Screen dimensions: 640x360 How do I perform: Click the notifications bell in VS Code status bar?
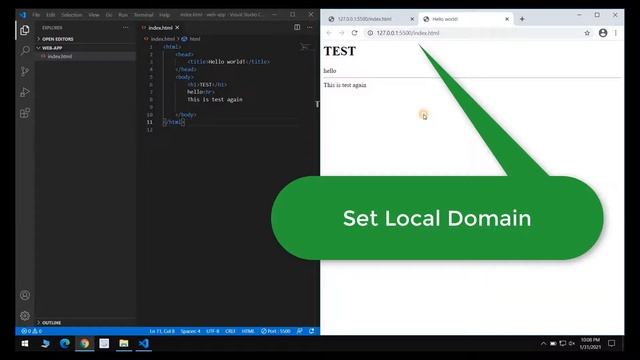[x=311, y=331]
